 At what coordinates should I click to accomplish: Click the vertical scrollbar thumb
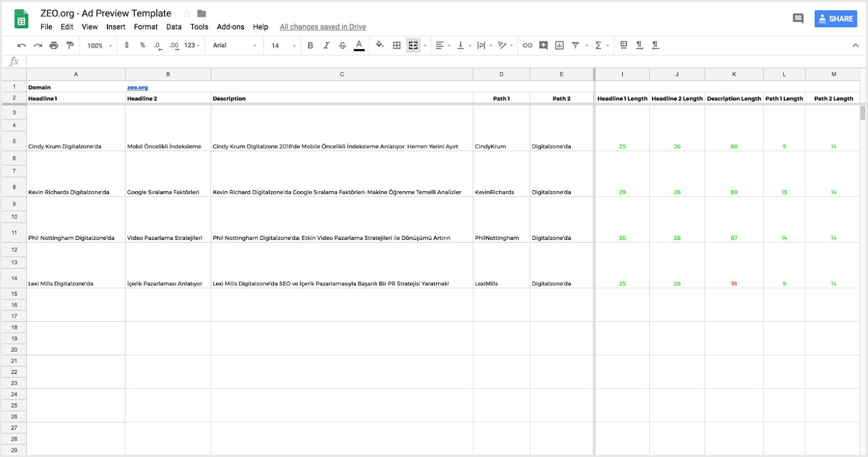[x=863, y=113]
